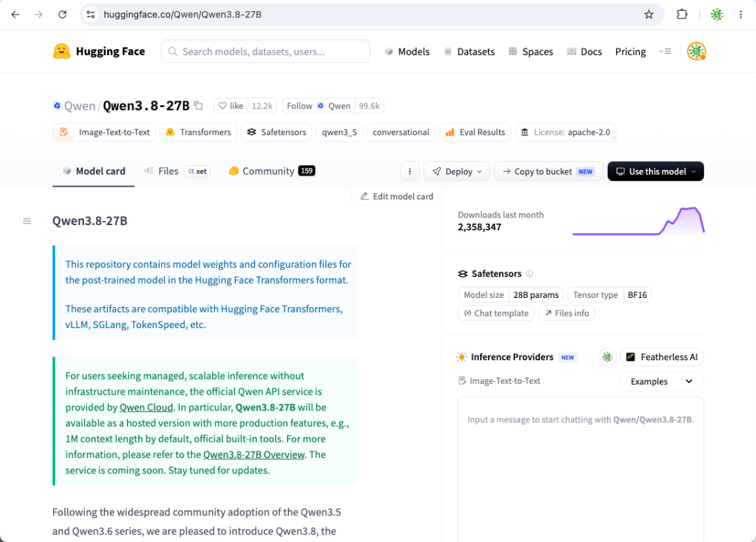Toggle the table of contents icon
The width and height of the screenshot is (756, 542).
[27, 221]
